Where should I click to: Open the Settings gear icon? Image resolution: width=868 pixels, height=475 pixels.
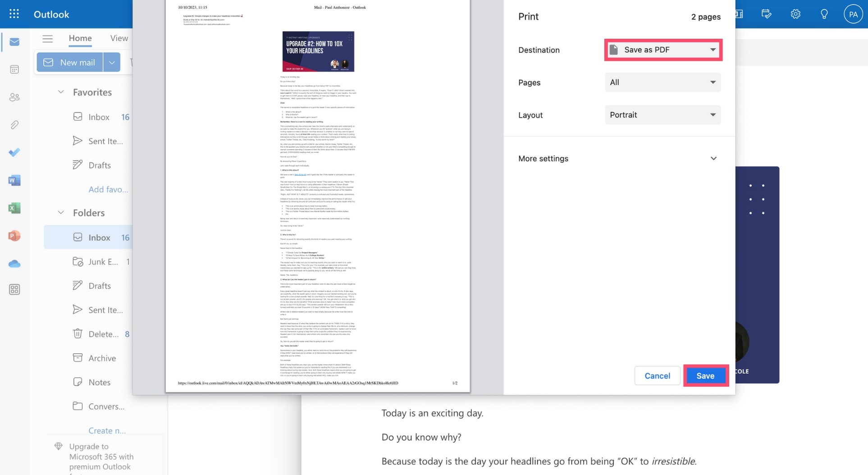[795, 14]
